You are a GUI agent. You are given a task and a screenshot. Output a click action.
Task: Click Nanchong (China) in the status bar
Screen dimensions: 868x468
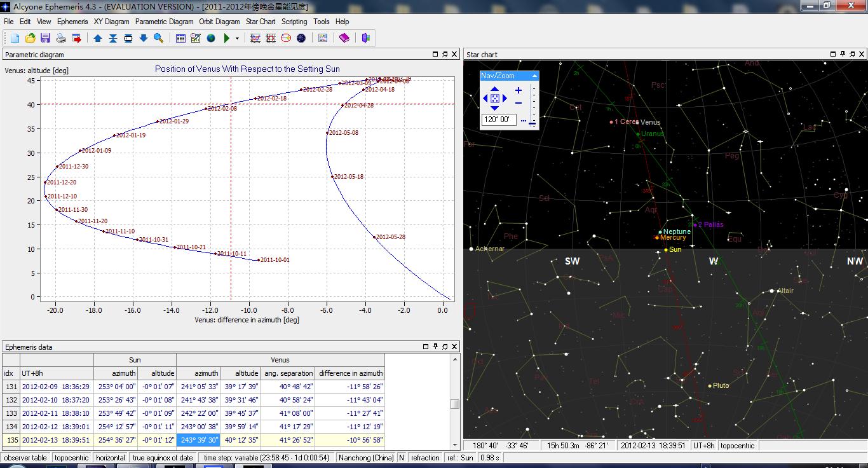coord(366,458)
